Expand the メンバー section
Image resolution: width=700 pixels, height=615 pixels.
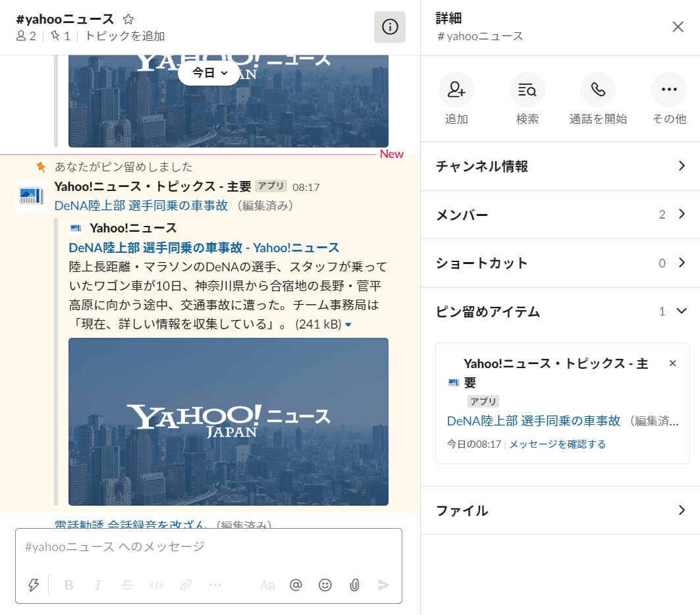(x=560, y=215)
